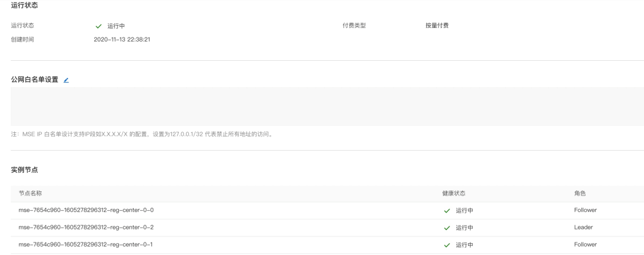The width and height of the screenshot is (644, 255).
Task: Click the 按量付费 billing type value
Action: click(437, 26)
